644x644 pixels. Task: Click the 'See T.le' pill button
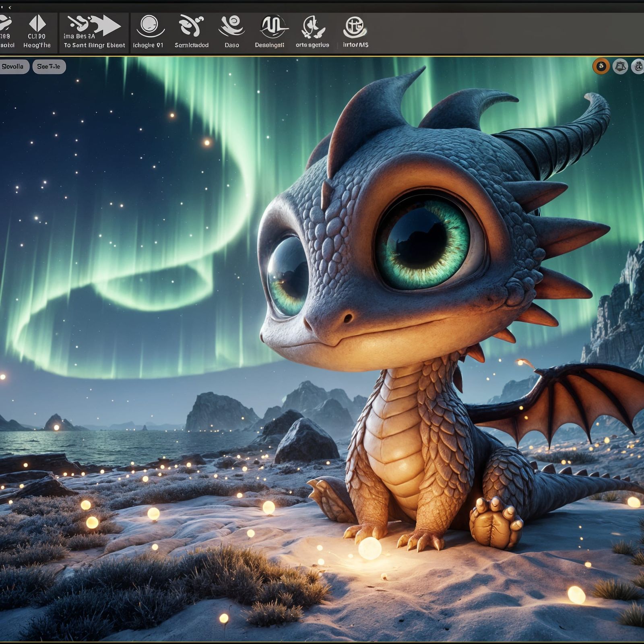(50, 67)
